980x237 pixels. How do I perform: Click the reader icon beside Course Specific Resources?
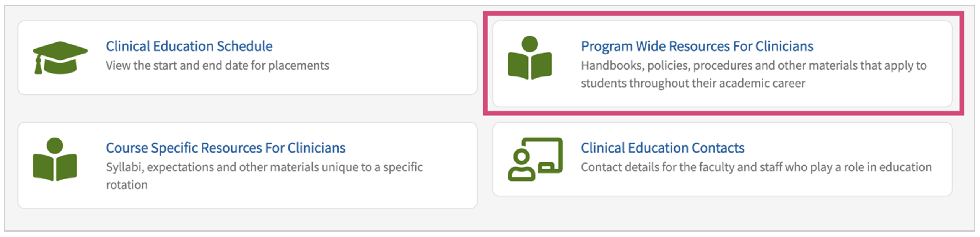pyautogui.click(x=55, y=159)
